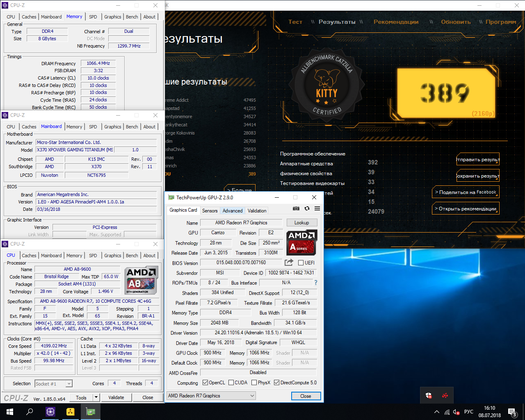Open Bench tab in bottom CPU-Z window
525x420 pixels.
pos(132,256)
